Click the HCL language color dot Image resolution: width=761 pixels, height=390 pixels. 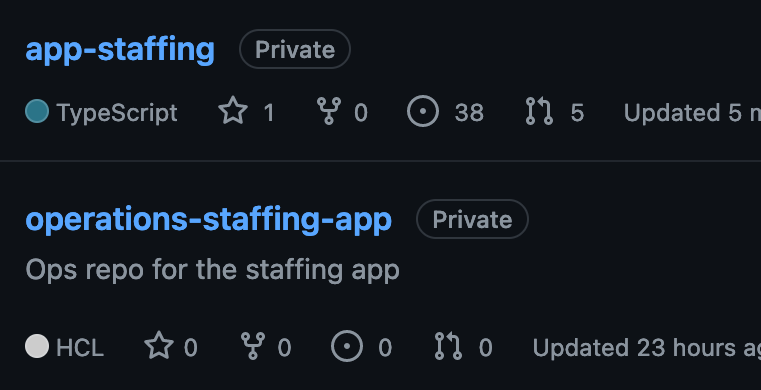[37, 346]
